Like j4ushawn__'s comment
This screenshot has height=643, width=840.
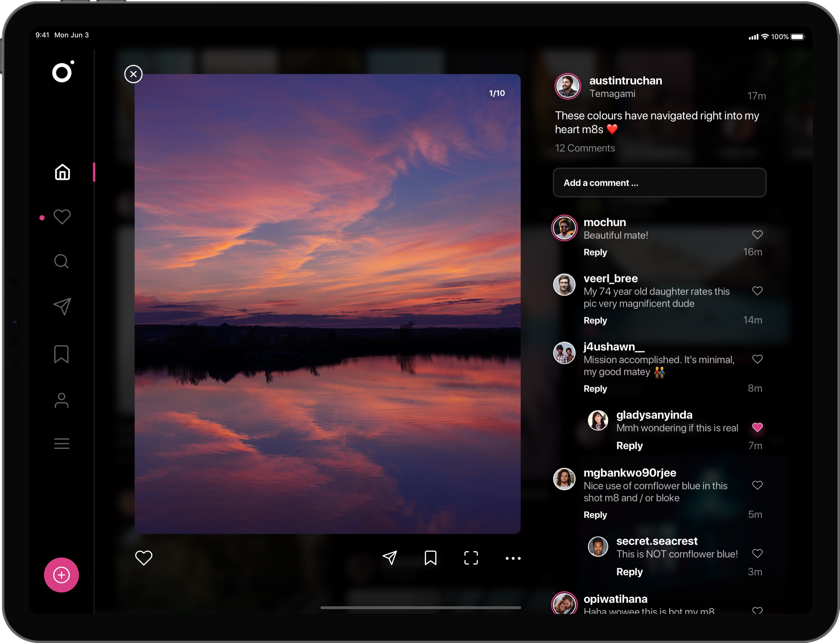coord(757,359)
